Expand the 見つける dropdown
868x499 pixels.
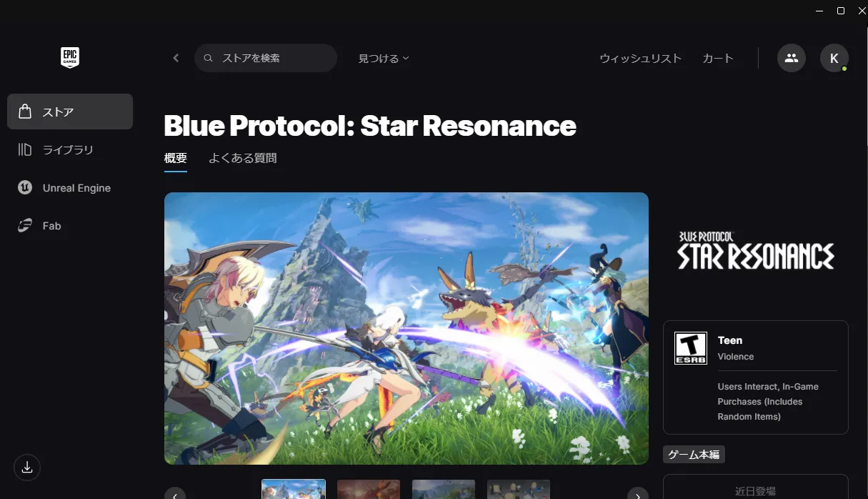(x=384, y=59)
